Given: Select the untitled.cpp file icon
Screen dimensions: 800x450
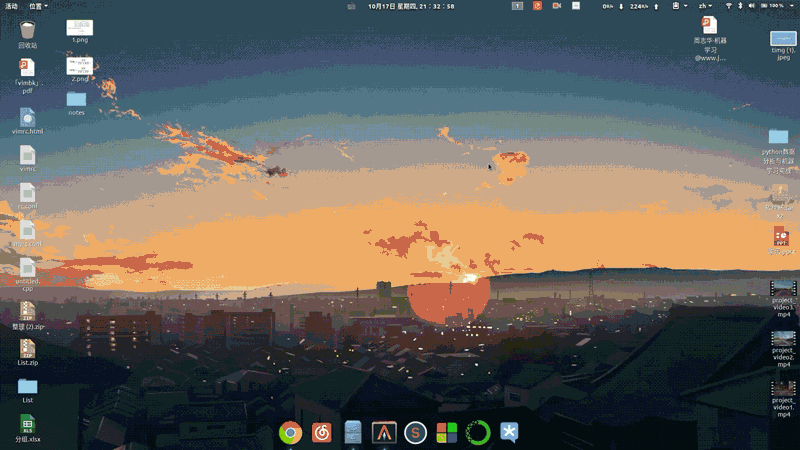Looking at the screenshot, I should click(28, 267).
